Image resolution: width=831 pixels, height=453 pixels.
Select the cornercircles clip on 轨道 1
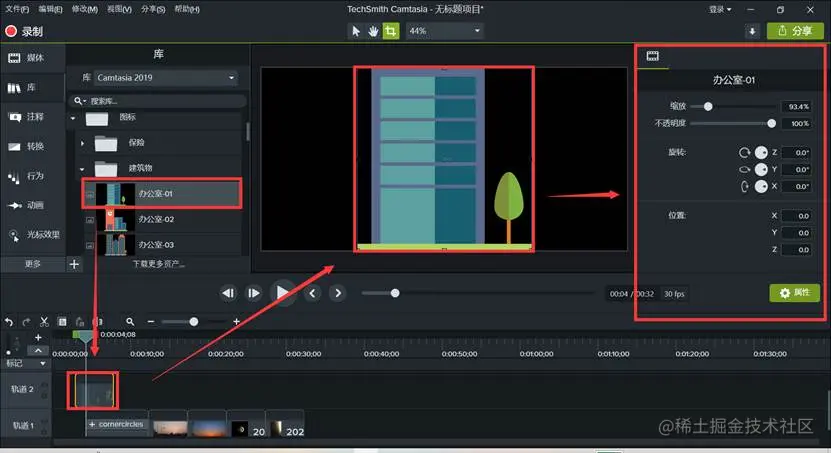pyautogui.click(x=116, y=424)
